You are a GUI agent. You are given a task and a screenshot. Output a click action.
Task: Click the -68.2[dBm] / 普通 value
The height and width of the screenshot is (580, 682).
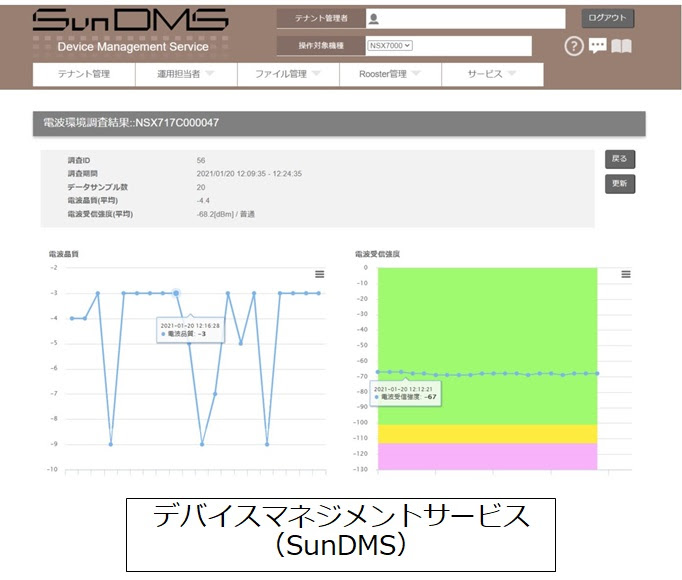(x=226, y=214)
